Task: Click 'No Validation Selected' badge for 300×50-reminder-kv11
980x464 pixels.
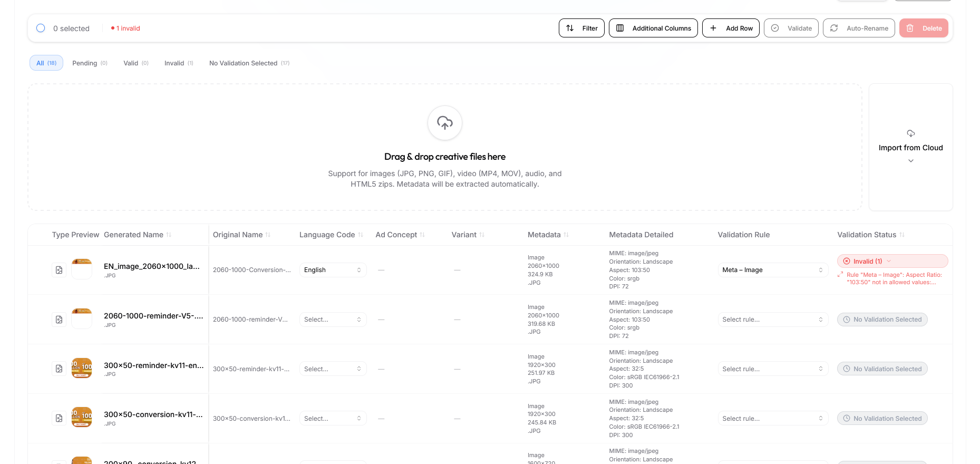Action: (882, 369)
